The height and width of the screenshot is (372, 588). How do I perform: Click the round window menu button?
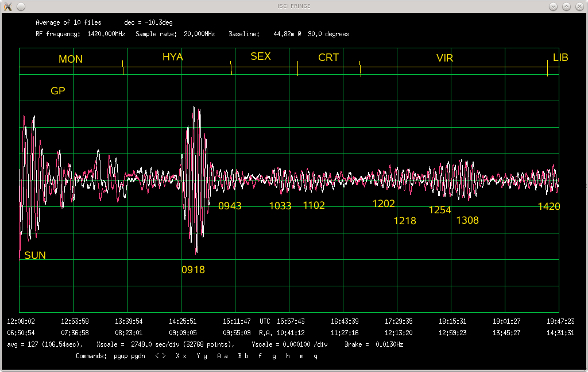click(x=21, y=6)
